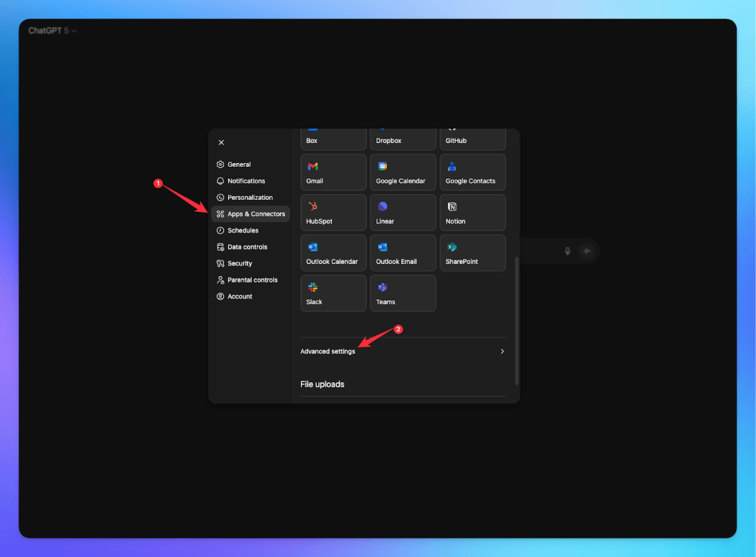Select the Slack connector
The width and height of the screenshot is (756, 557).
coord(333,293)
